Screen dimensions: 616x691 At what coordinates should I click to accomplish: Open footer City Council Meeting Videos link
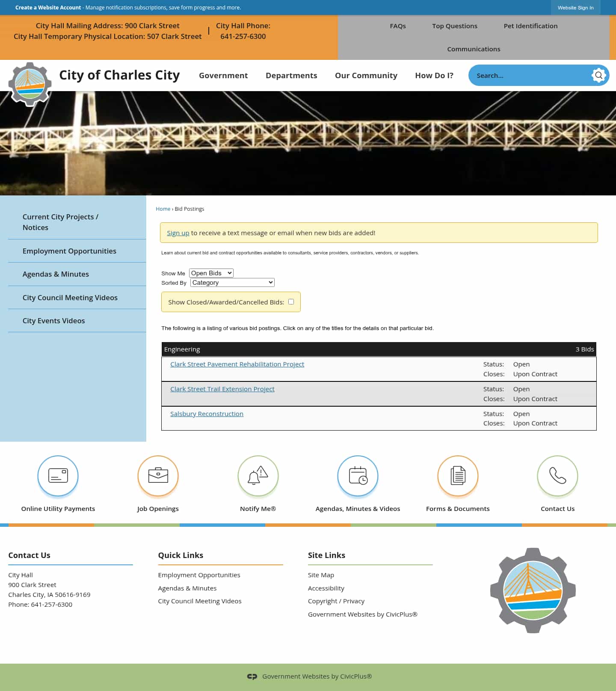(x=200, y=601)
